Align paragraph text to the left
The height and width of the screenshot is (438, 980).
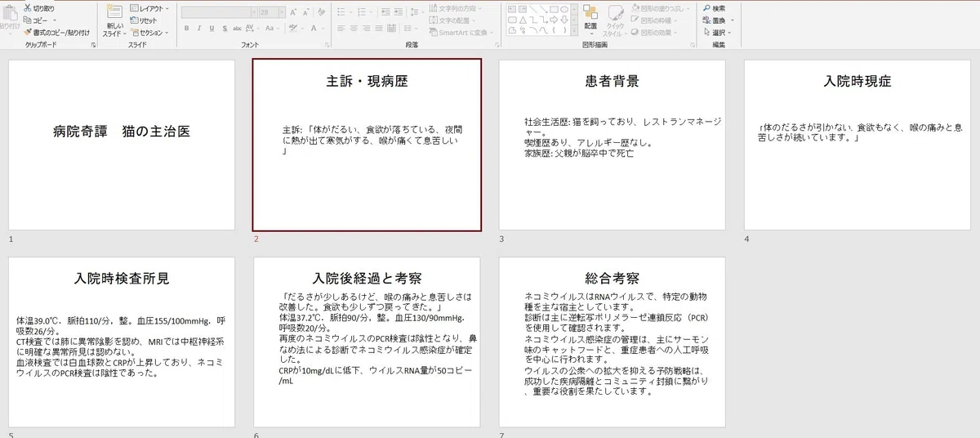[341, 28]
